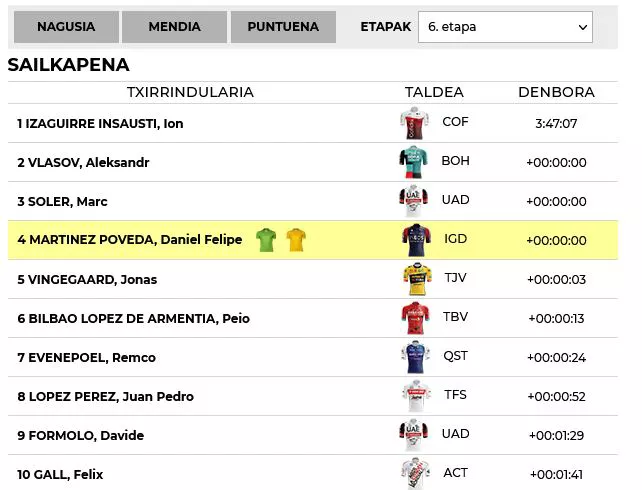This screenshot has height=490, width=642.
Task: Click the TFS team jersey icon
Action: pyautogui.click(x=415, y=396)
